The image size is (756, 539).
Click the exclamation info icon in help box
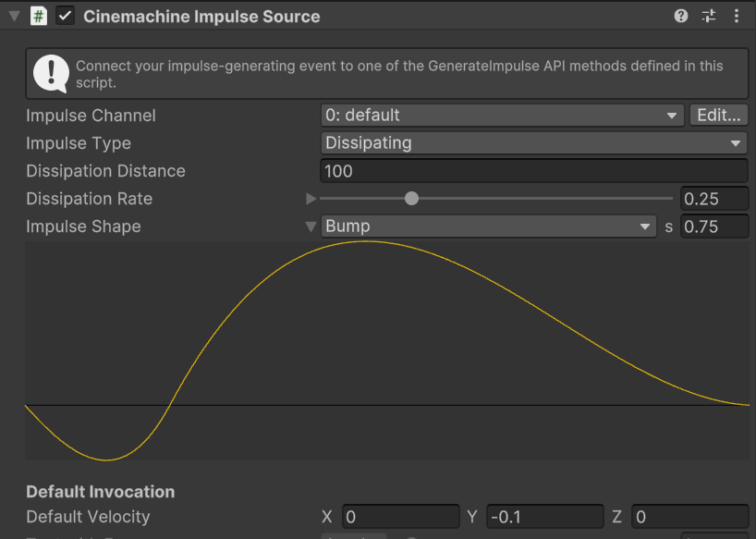52,73
